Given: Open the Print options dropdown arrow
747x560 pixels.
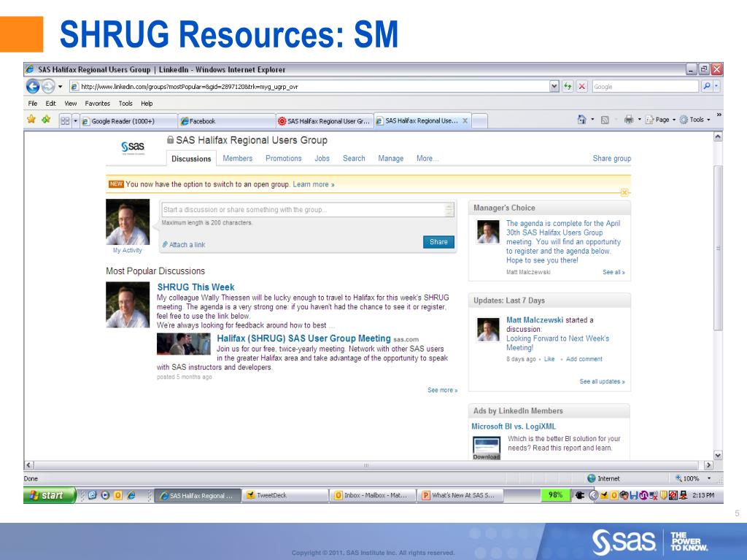Looking at the screenshot, I should [639, 120].
